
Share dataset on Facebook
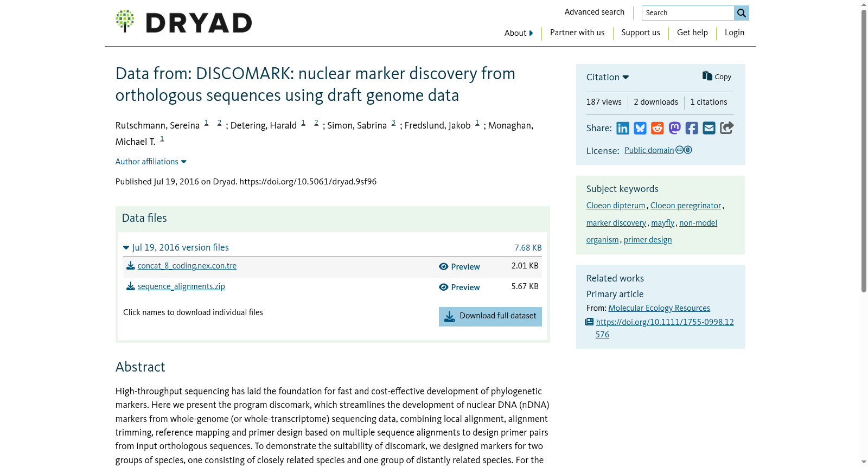point(692,128)
